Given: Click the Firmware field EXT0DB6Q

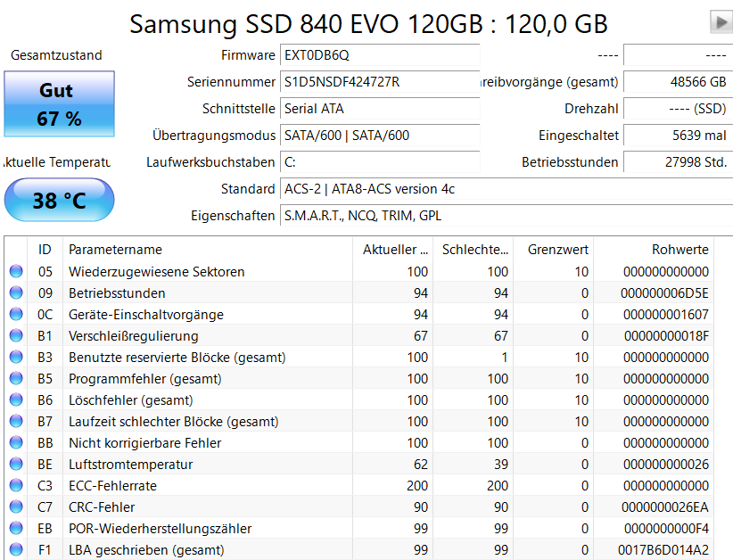Looking at the screenshot, I should pos(380,55).
